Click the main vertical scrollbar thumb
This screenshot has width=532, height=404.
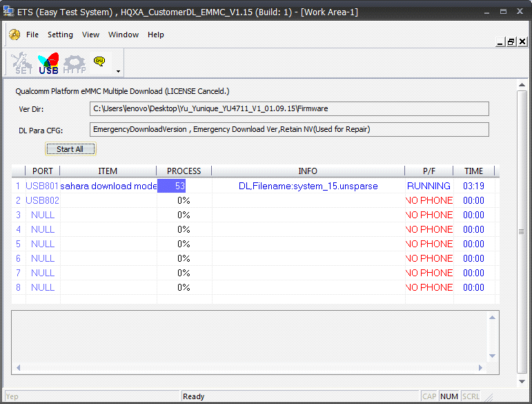pos(522,232)
